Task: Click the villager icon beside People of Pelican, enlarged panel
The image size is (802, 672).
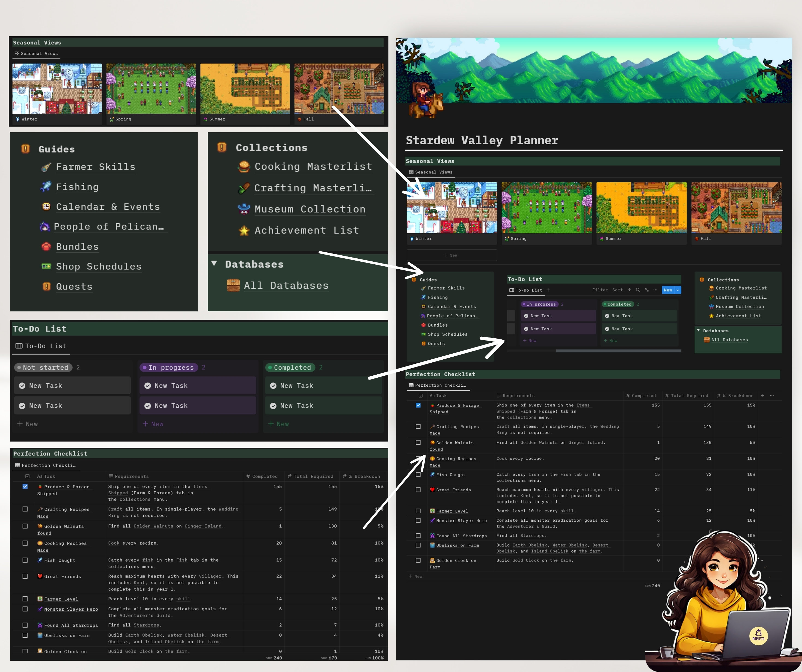Action: click(x=45, y=227)
